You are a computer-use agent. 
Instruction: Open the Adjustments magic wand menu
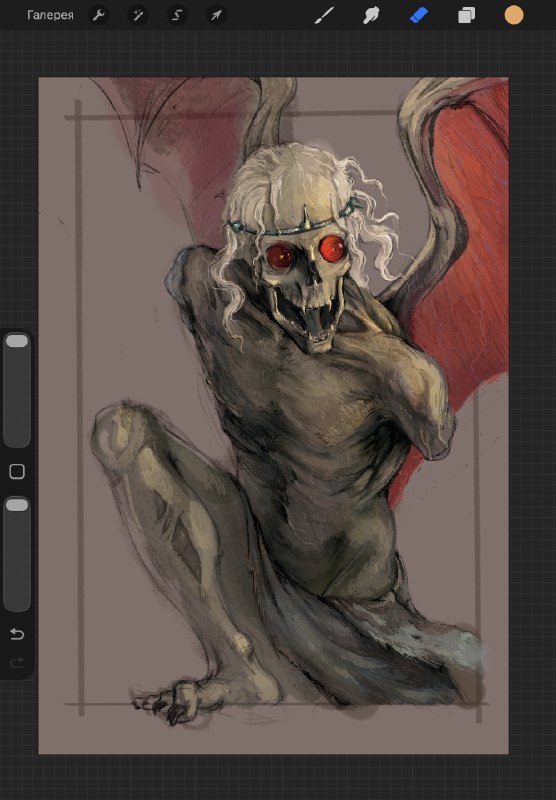pos(138,15)
